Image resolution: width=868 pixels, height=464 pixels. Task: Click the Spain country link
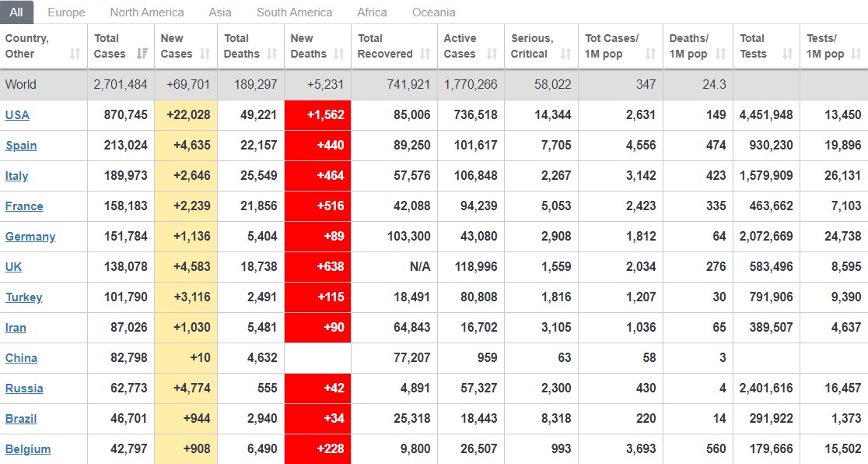coord(21,146)
